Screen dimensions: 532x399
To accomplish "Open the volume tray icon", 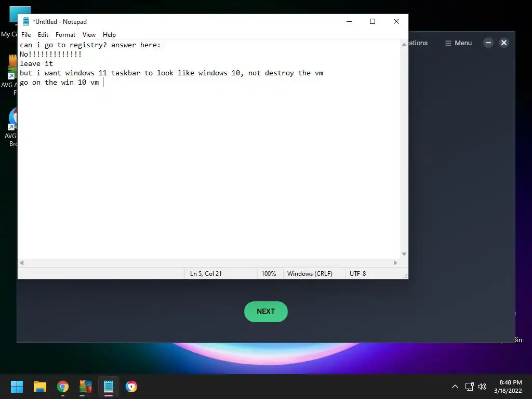I will tap(482, 387).
